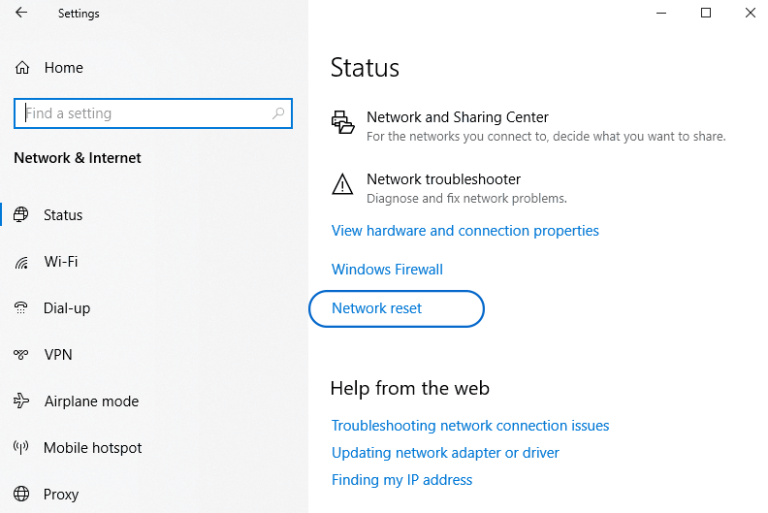
Task: Click the VPN icon in sidebar
Action: click(x=21, y=355)
